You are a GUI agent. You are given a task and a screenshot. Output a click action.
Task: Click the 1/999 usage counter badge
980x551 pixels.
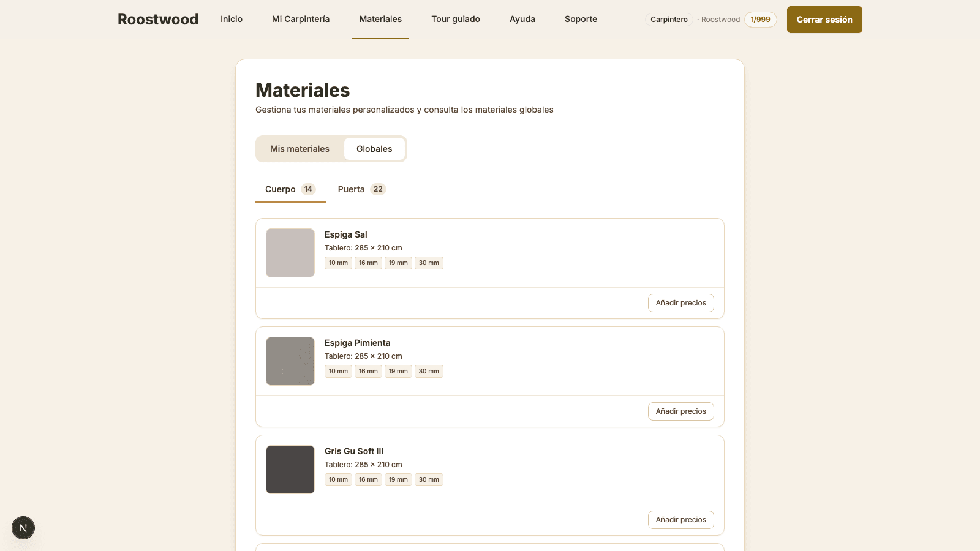[x=761, y=20]
